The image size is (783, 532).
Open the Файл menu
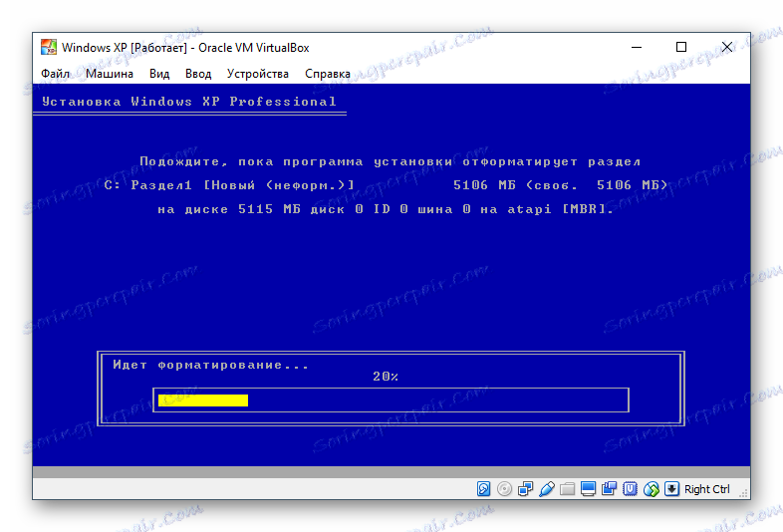(55, 74)
